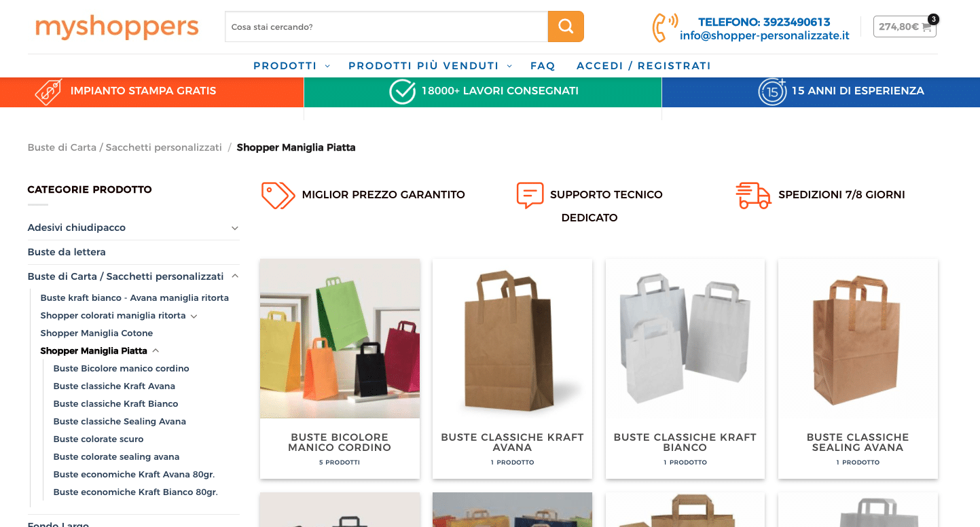Open the FAQ menu item
Viewport: 980px width, 527px height.
[x=543, y=66]
